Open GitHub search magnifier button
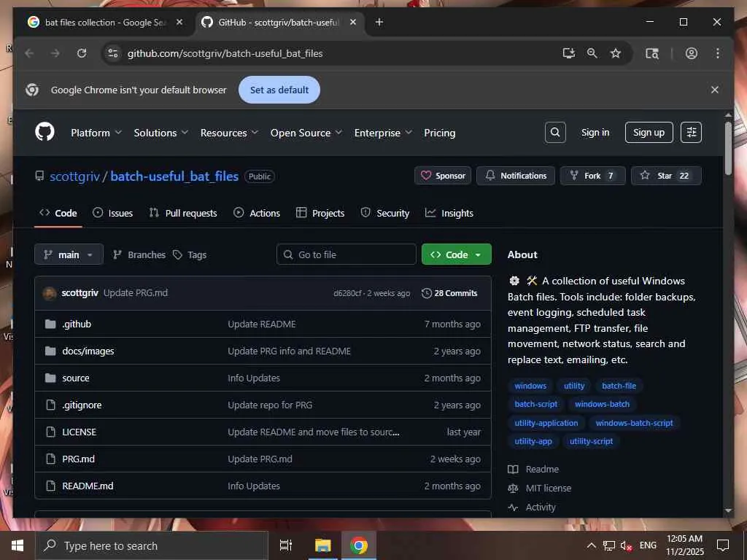Viewport: 747px width, 560px height. click(x=555, y=133)
